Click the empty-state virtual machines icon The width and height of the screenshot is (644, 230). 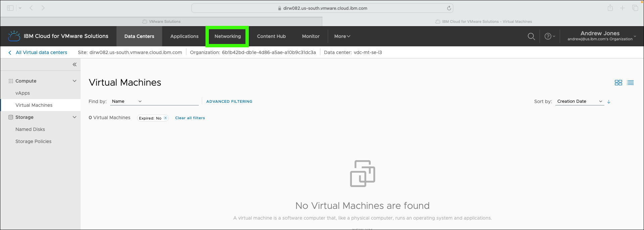[363, 173]
